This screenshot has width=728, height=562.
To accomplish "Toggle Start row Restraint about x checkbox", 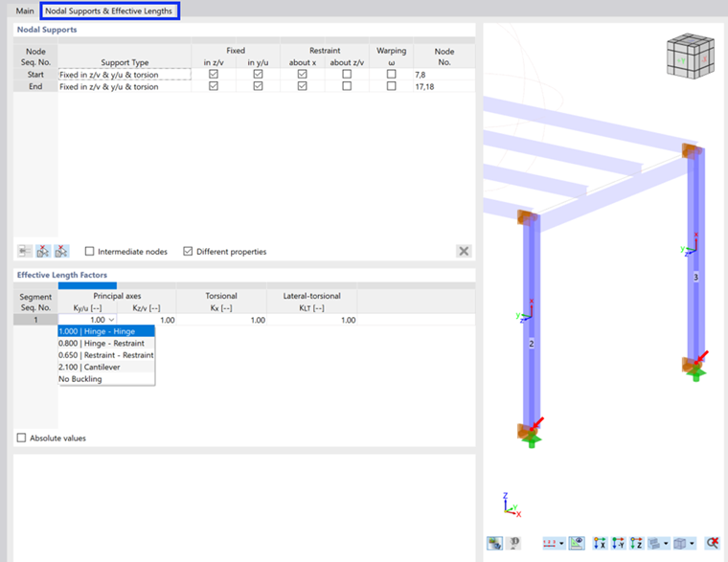I will pyautogui.click(x=303, y=75).
